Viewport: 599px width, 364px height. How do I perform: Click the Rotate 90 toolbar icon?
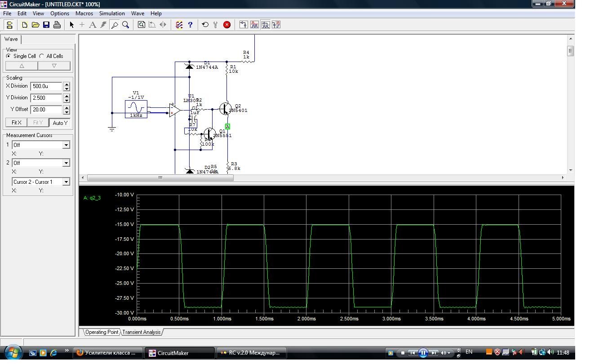tap(152, 25)
